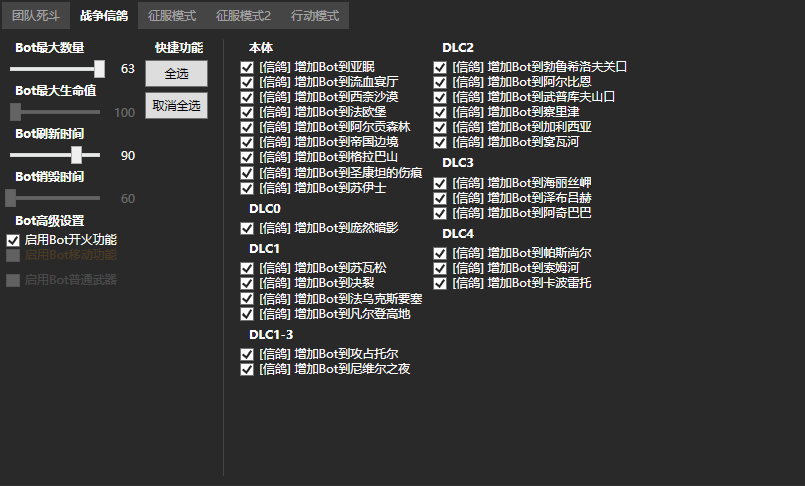Disable 增加Bot到尼维尔之夜 checkbox
Screen dimensions: 805x486
[x=247, y=369]
